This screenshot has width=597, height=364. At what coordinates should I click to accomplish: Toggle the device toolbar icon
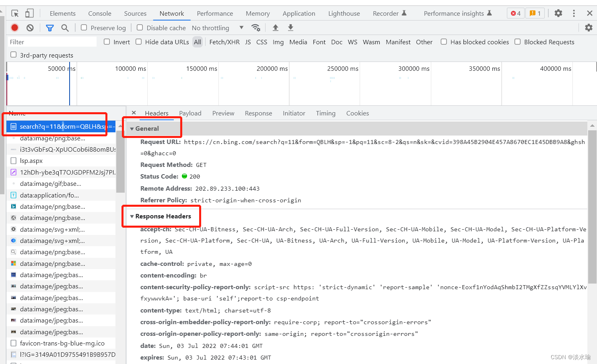[x=29, y=13]
